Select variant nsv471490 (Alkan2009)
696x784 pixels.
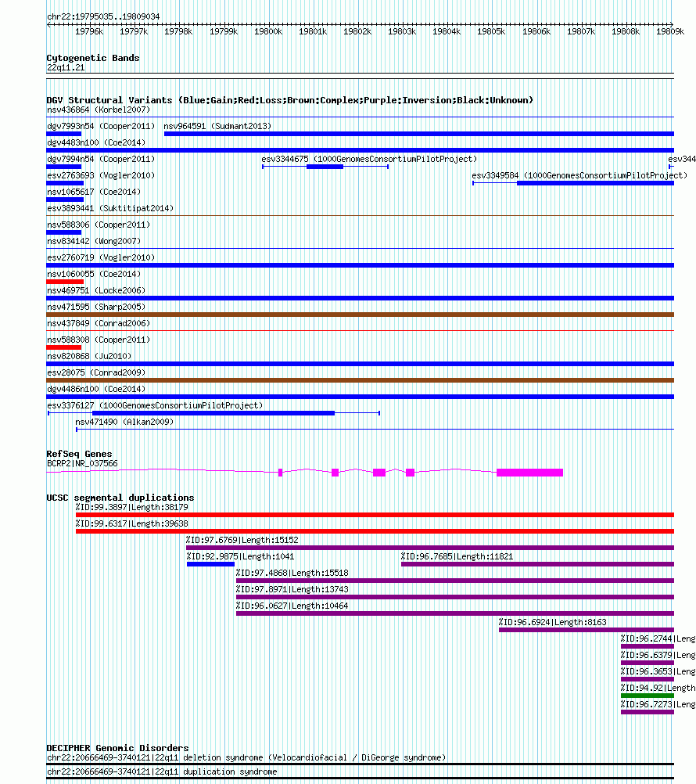click(x=124, y=422)
